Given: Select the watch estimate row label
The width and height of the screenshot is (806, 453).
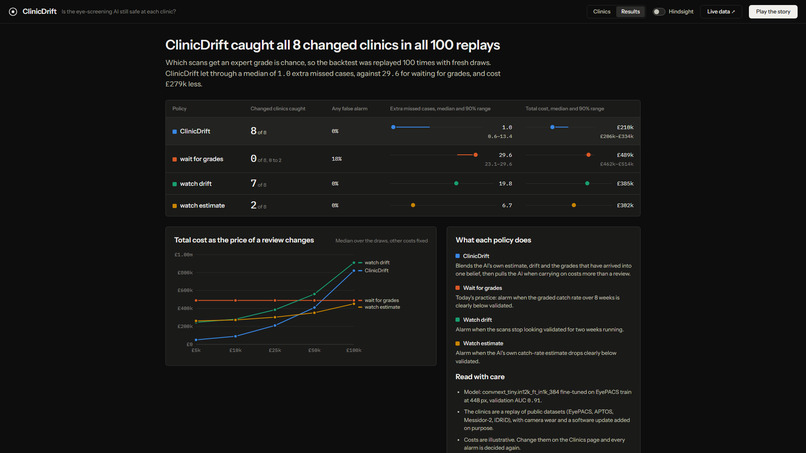Looking at the screenshot, I should tap(202, 206).
